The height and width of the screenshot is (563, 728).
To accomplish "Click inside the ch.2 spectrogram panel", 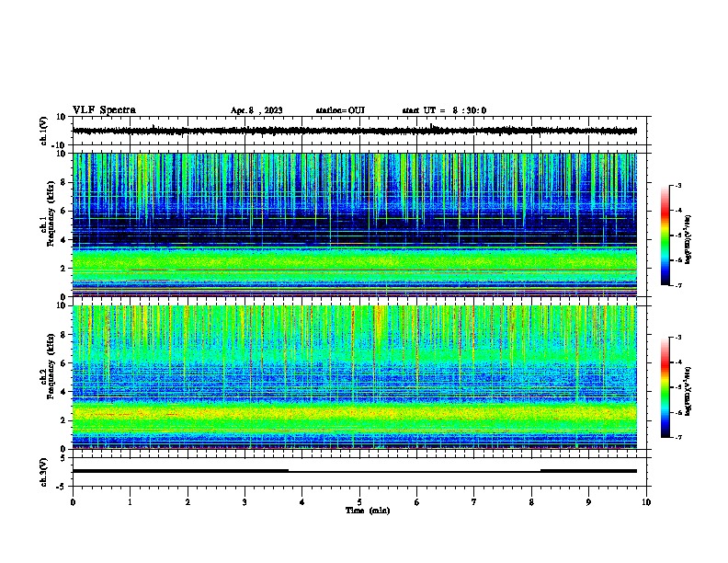I will 354,377.
